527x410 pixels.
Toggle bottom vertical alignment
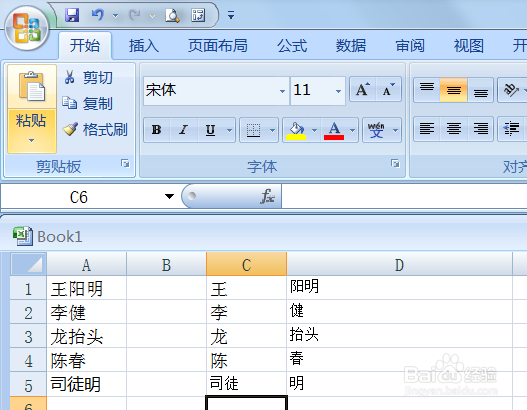click(x=481, y=89)
